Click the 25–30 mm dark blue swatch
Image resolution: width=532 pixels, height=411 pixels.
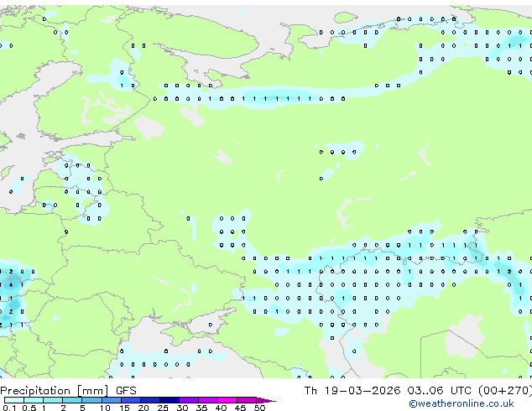tap(170, 400)
